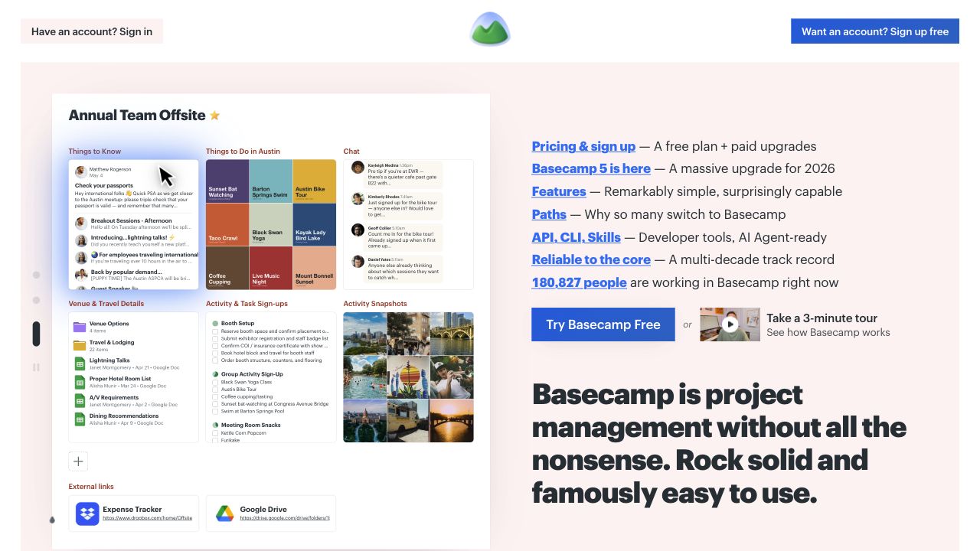Check 'Submit exhibitor registration and staff badge list'

pyautogui.click(x=215, y=338)
